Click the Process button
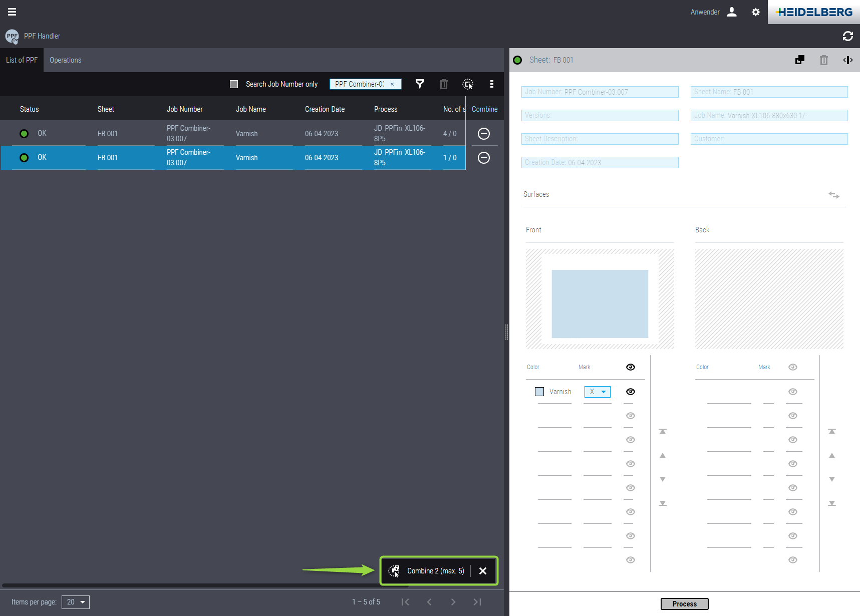Screen dimensions: 860x616 click(x=684, y=604)
